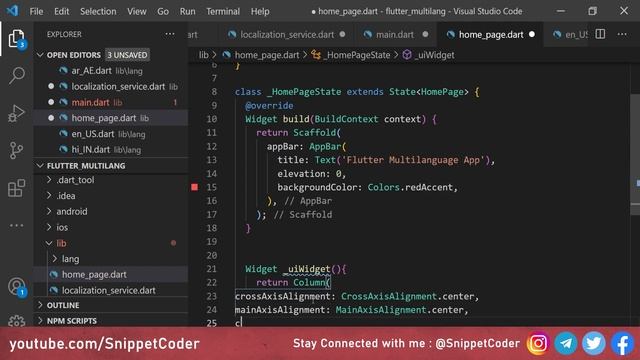Switch to localization_service.dart tab
This screenshot has width=640, height=360.
(286, 35)
